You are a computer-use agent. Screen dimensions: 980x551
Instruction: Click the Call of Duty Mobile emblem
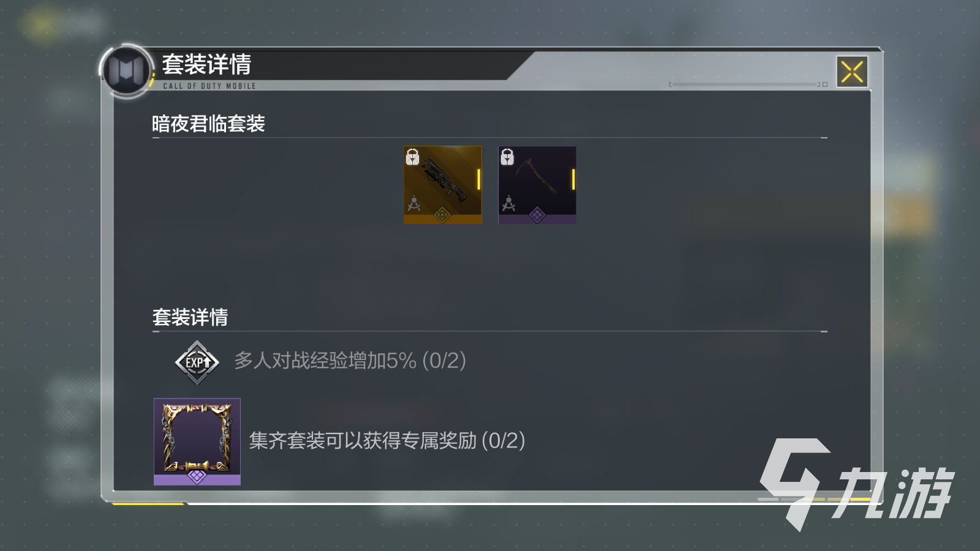tap(127, 71)
